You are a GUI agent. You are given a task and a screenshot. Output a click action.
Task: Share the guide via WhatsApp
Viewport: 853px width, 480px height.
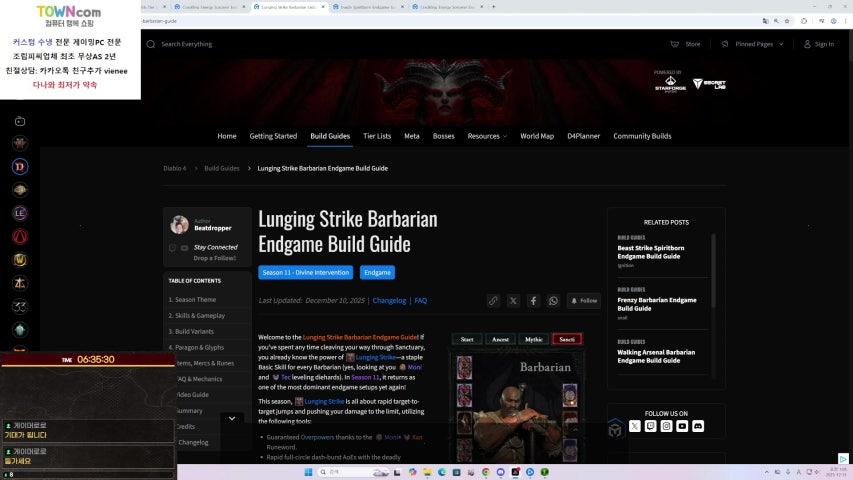pos(553,300)
